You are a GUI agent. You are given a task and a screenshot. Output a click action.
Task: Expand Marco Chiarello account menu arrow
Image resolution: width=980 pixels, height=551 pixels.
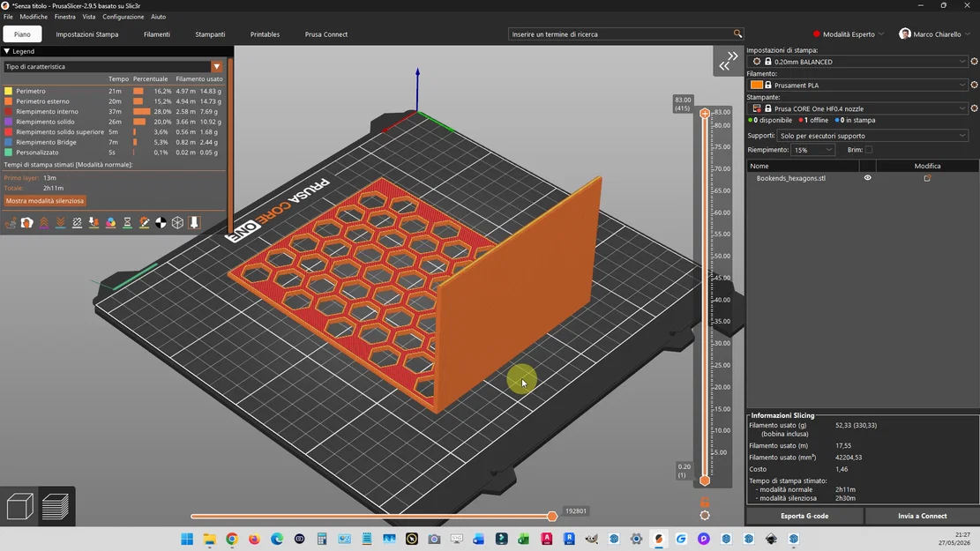968,34
